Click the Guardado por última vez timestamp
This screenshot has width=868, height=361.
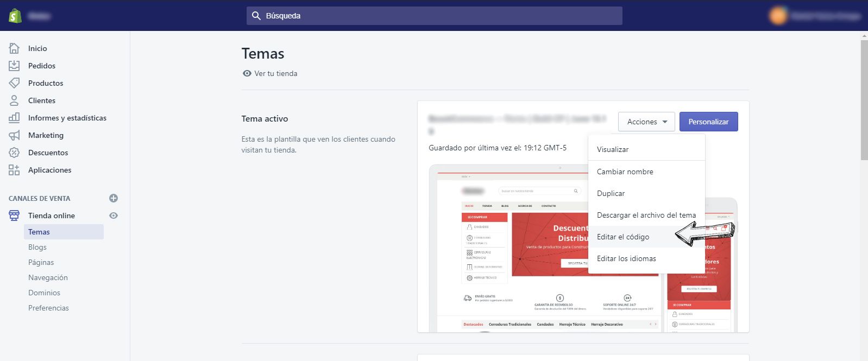[498, 148]
